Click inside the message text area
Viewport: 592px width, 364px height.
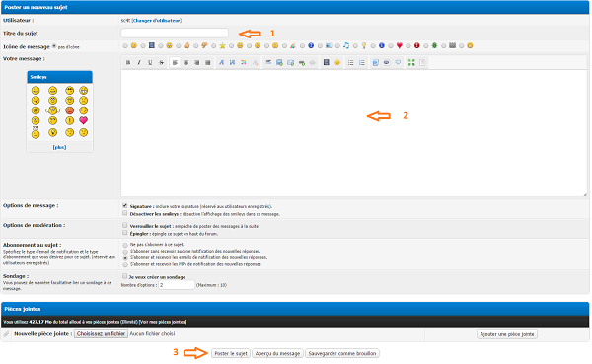(354, 133)
